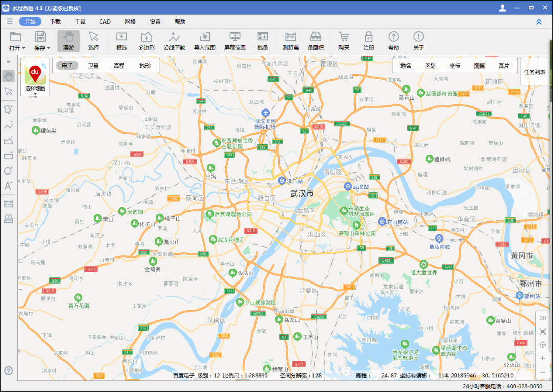Click the full extent icon on map
The width and height of the screenshot is (553, 392).
pos(543,332)
